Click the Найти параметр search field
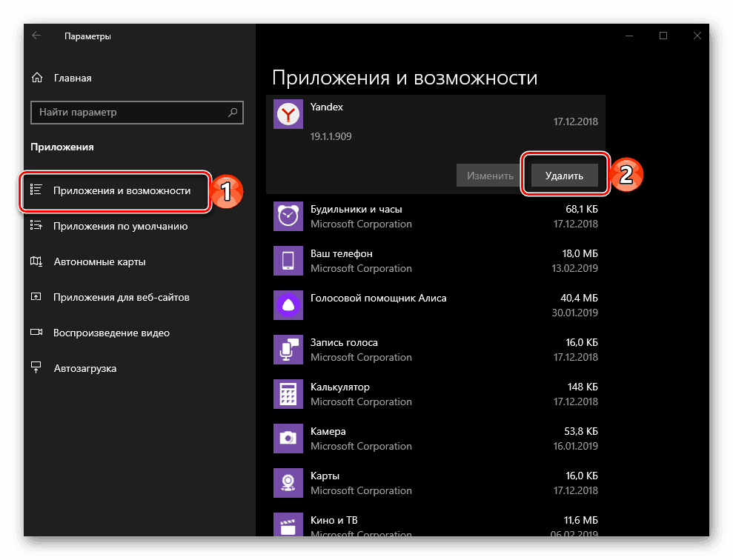 tap(126, 113)
